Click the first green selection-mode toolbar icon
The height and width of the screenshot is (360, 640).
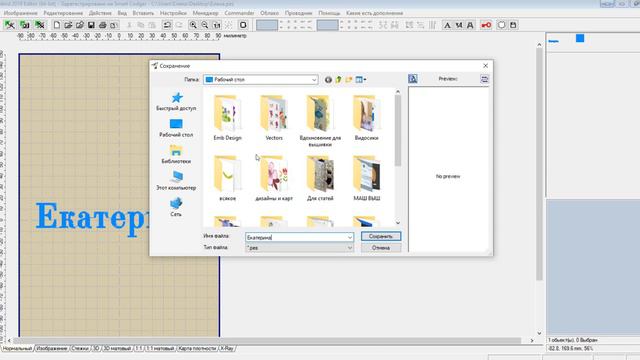click(x=10, y=25)
